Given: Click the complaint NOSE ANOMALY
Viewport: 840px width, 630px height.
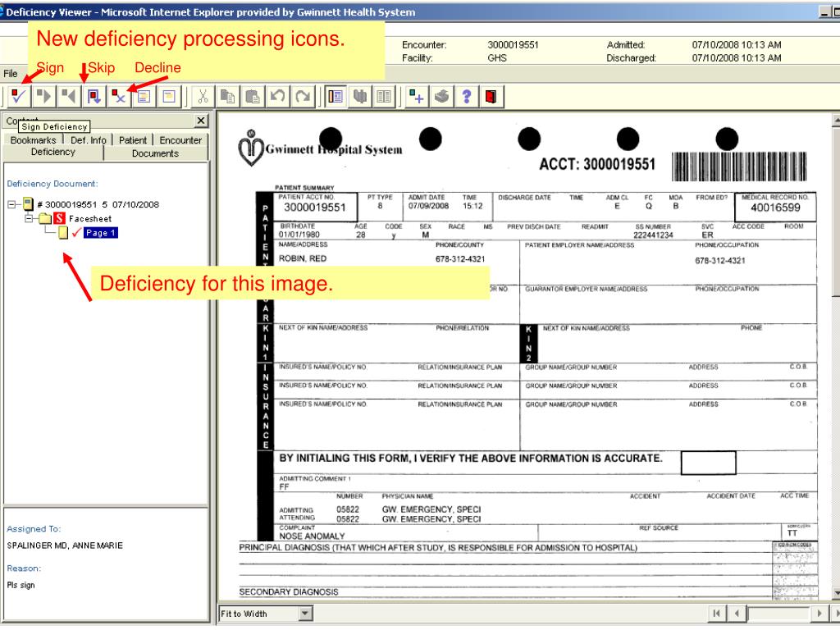Looking at the screenshot, I should pyautogui.click(x=313, y=536).
